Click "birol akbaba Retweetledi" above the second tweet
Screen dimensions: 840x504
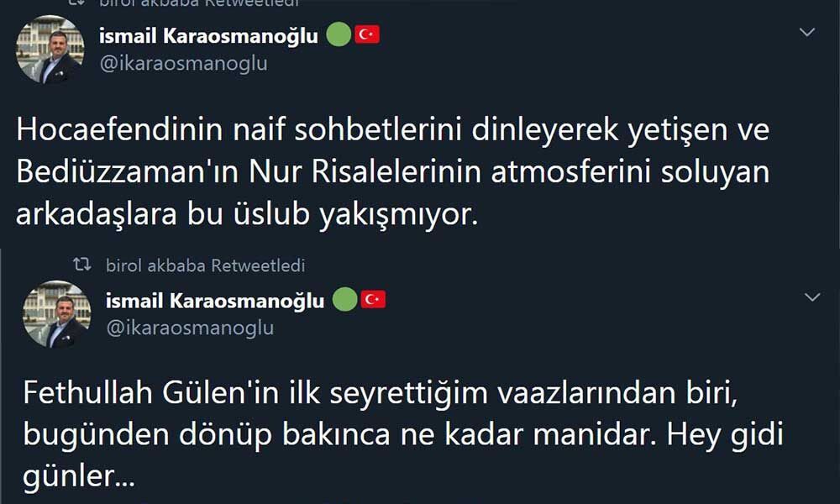205,265
